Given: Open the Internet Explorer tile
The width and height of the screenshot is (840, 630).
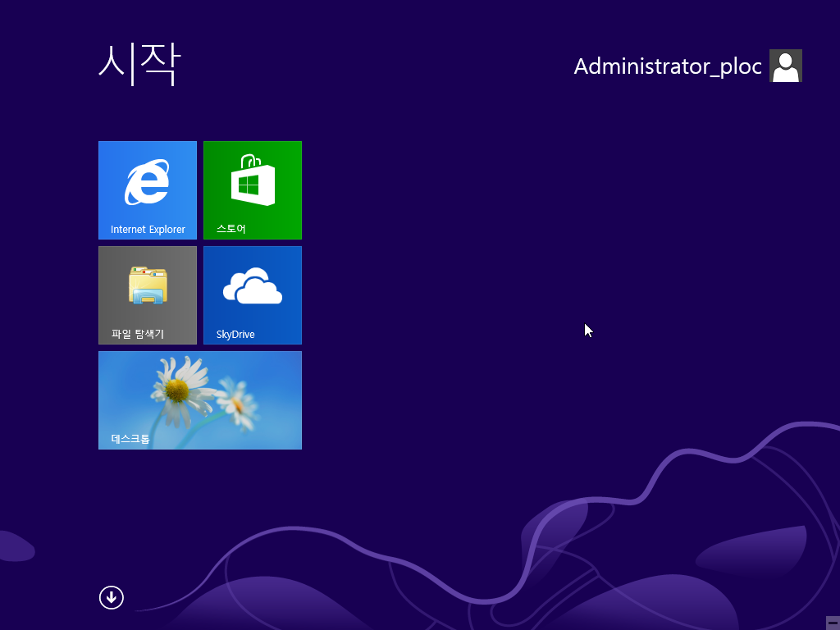Looking at the screenshot, I should [x=148, y=190].
